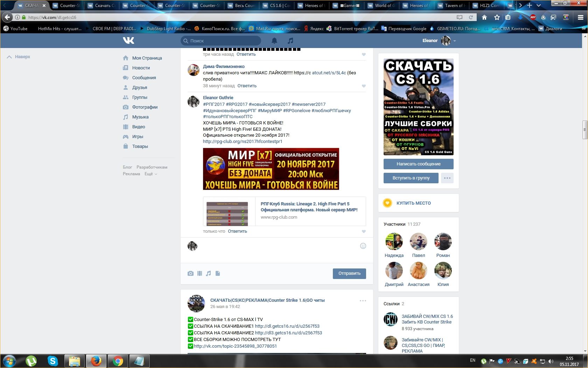The image size is (588, 368).
Task: Like Eleanor Guthrie's comment posted только что
Action: point(364,231)
